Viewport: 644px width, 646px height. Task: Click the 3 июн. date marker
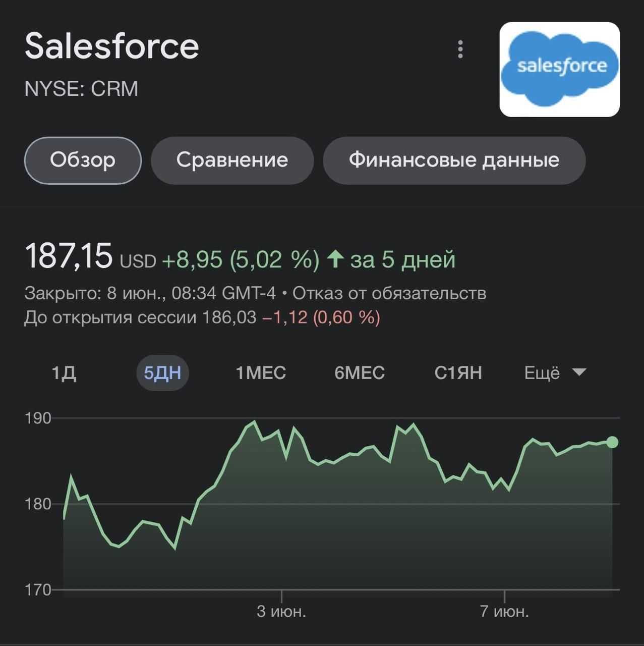[x=281, y=612]
